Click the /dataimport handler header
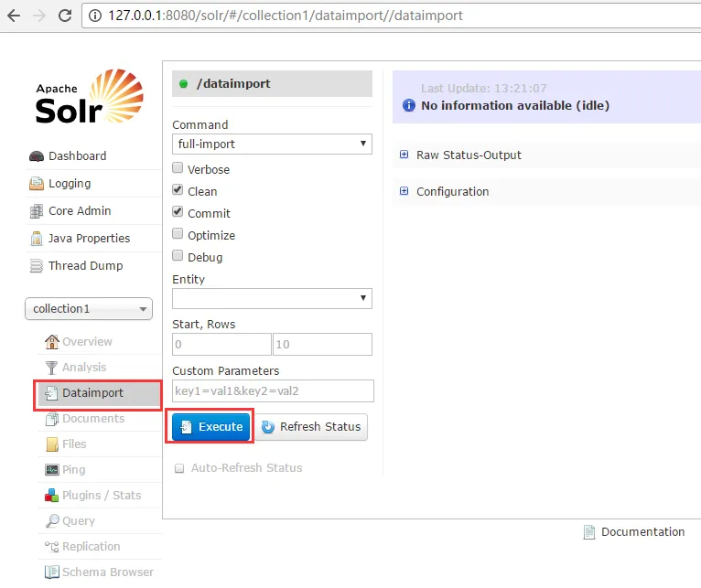Viewport: 701px width, 588px height. point(272,83)
